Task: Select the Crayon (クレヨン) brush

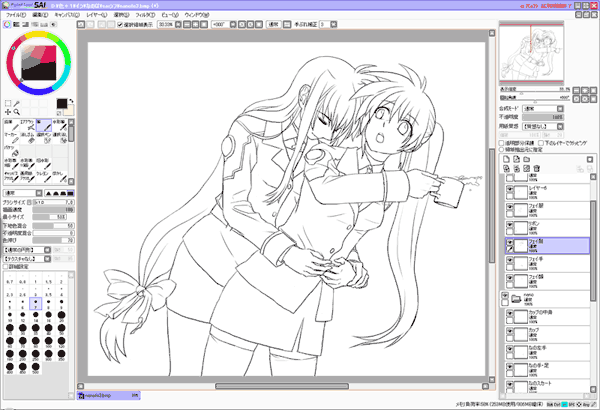Action: tap(43, 177)
